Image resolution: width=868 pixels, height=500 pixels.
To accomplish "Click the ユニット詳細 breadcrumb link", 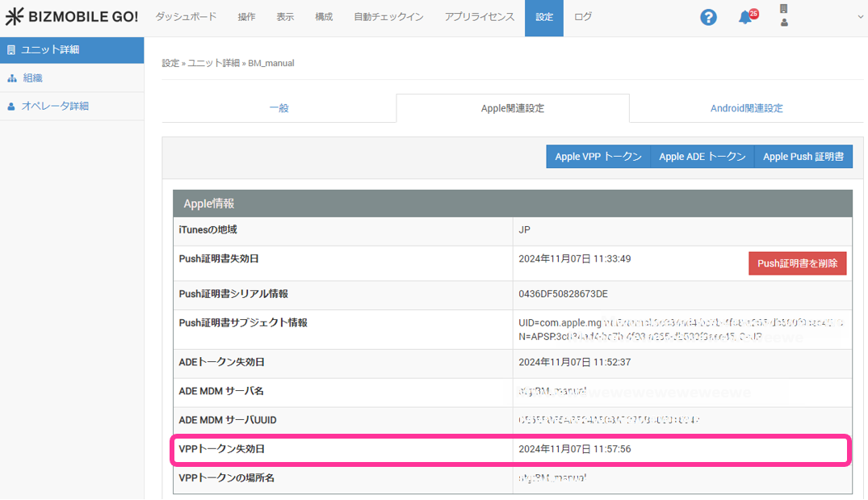I will [213, 63].
